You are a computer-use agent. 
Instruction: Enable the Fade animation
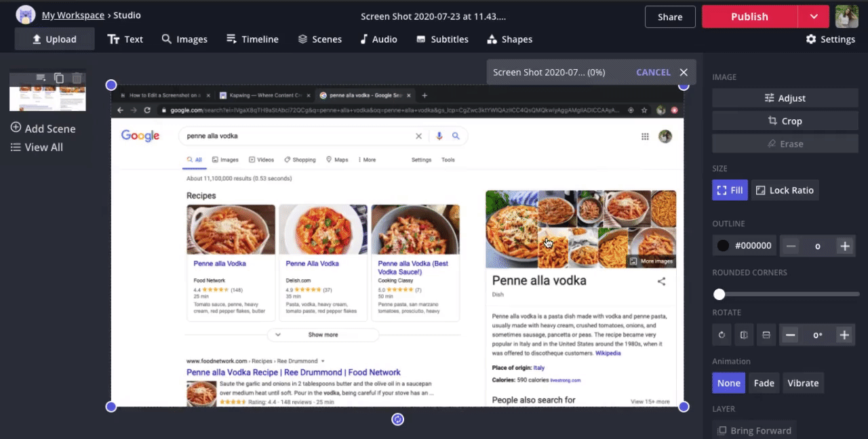(x=764, y=383)
